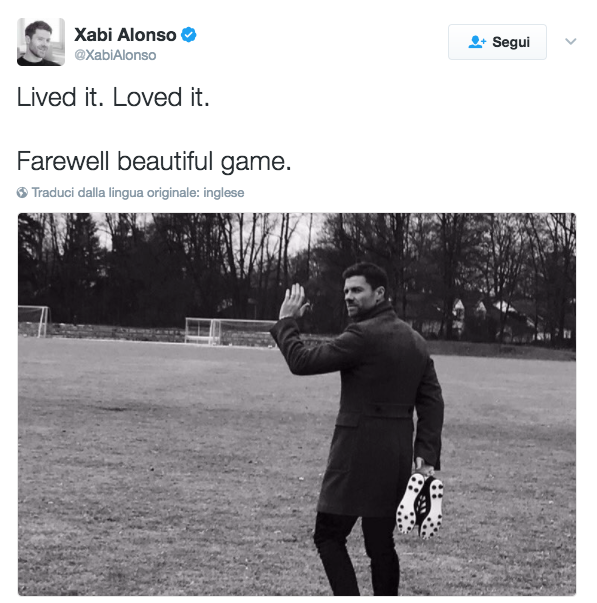The width and height of the screenshot is (597, 603).
Task: Select the "Lived it. Loved it." text
Action: (113, 97)
